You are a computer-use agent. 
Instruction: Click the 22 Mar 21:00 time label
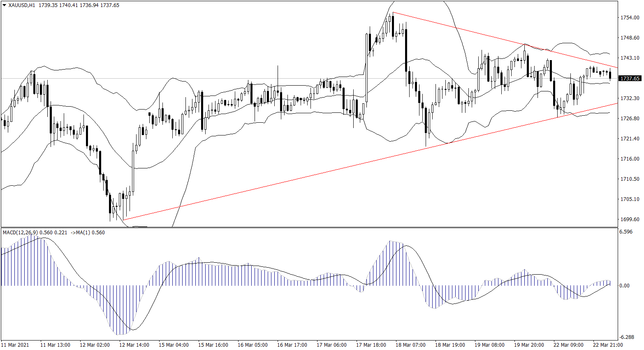pyautogui.click(x=607, y=345)
